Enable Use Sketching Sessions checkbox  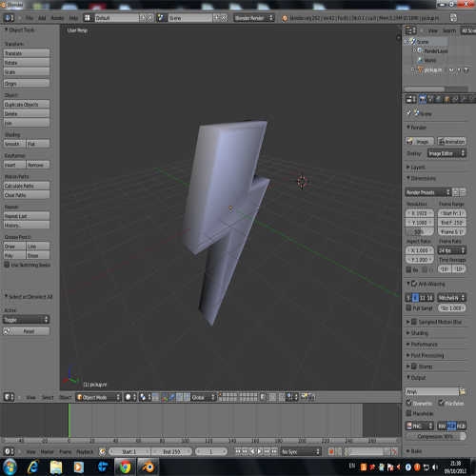click(x=7, y=265)
